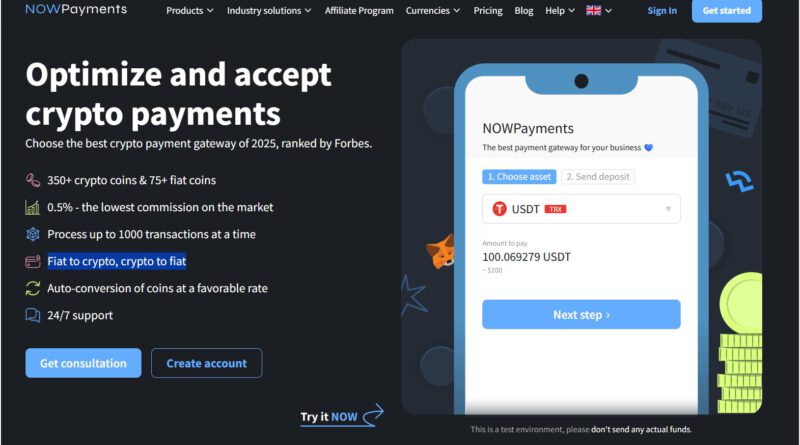
Task: Click the green arrows auto-conversion icon
Action: click(x=33, y=288)
